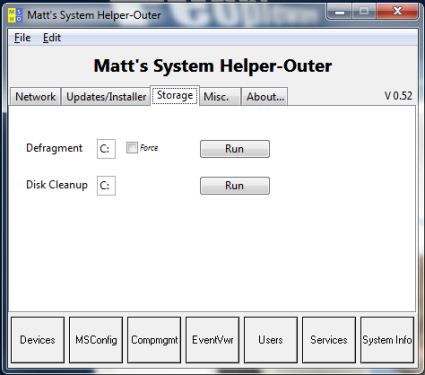
Task: Launch EventVwr
Action: (x=212, y=340)
